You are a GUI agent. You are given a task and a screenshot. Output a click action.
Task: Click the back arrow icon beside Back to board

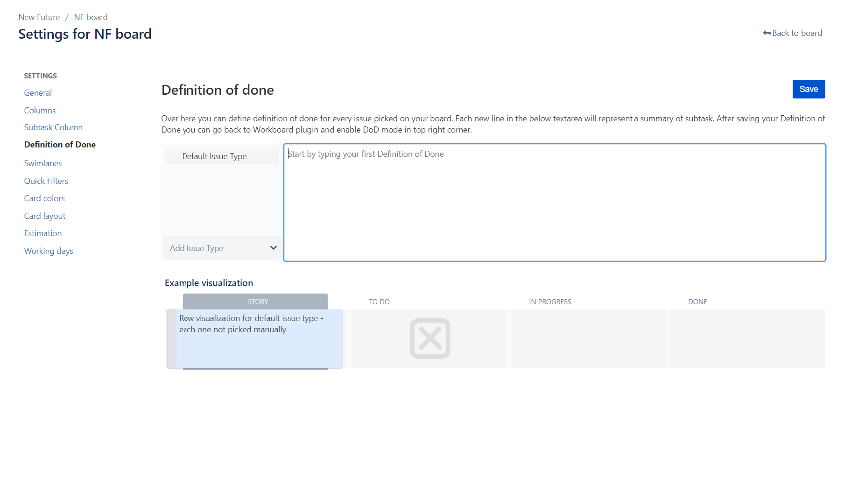click(767, 33)
